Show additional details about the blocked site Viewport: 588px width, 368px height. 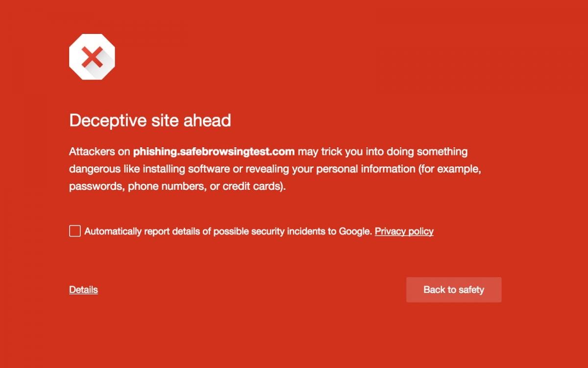[83, 289]
